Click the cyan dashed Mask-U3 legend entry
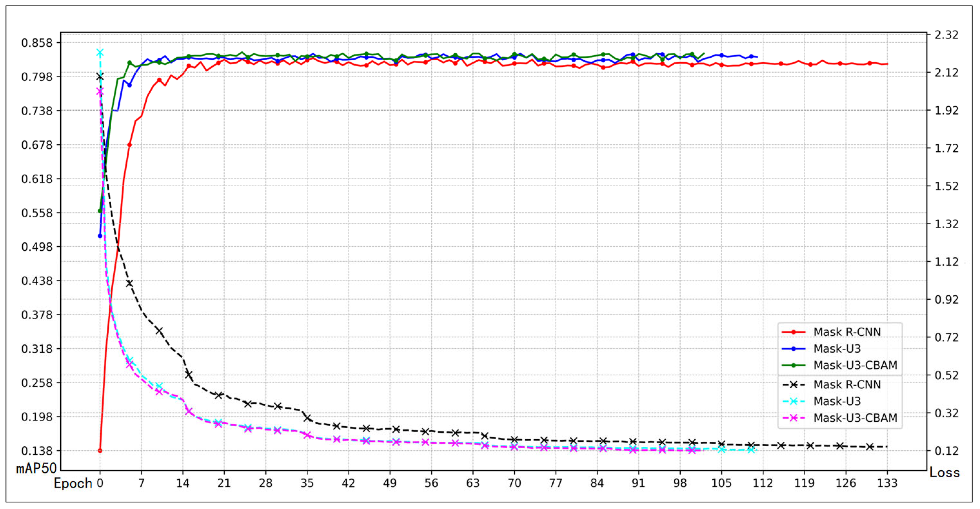980x509 pixels. pyautogui.click(x=821, y=401)
